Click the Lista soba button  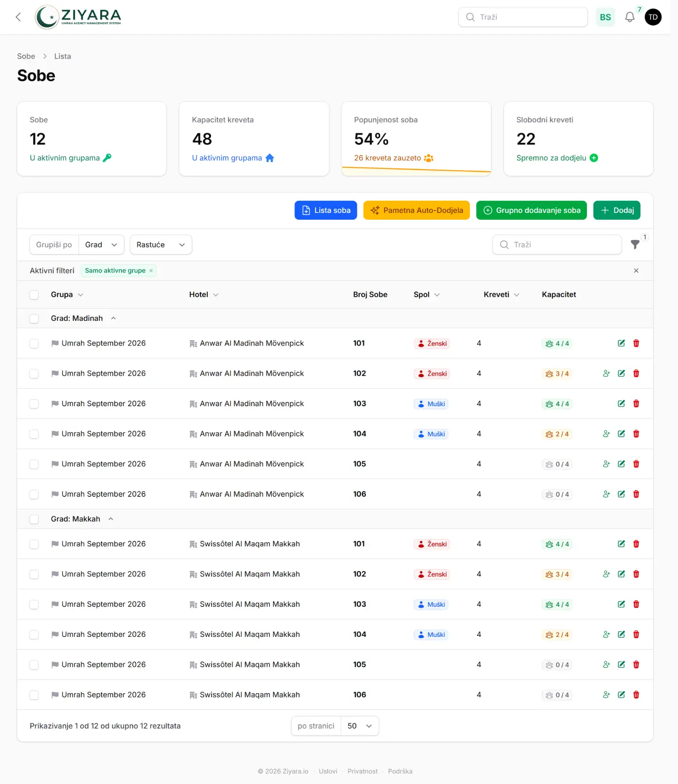pyautogui.click(x=325, y=210)
